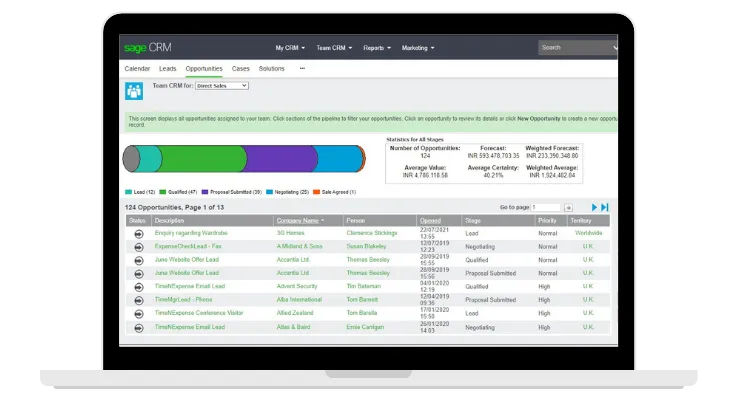Open company Alba International
Image resolution: width=737 pixels, height=400 pixels.
point(299,300)
